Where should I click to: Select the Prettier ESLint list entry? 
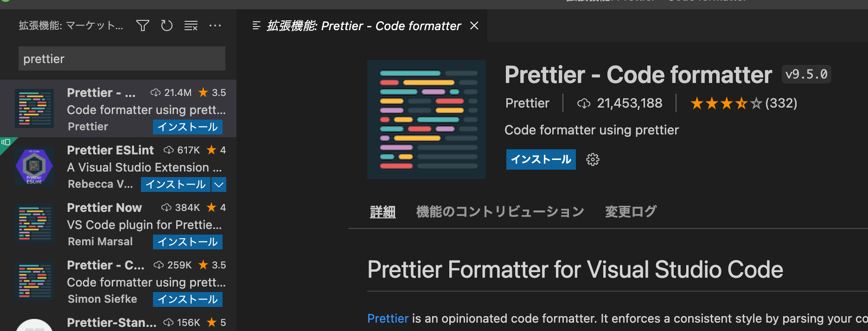(118, 166)
